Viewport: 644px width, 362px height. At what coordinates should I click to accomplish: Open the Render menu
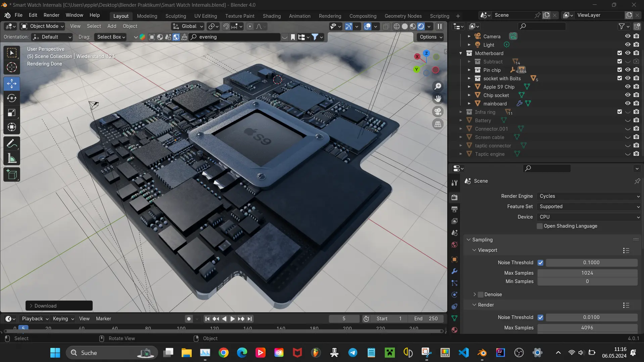click(x=51, y=15)
